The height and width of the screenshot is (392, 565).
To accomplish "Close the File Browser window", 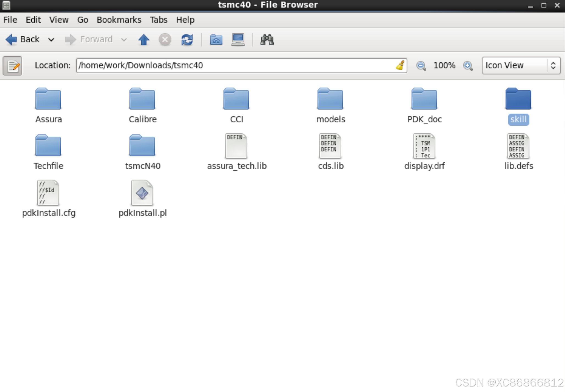I will tap(557, 5).
